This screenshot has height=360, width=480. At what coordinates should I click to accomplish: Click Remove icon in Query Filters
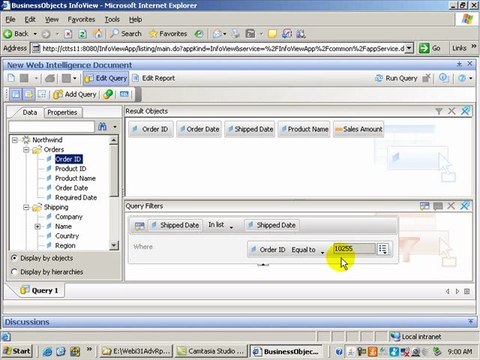coord(451,206)
